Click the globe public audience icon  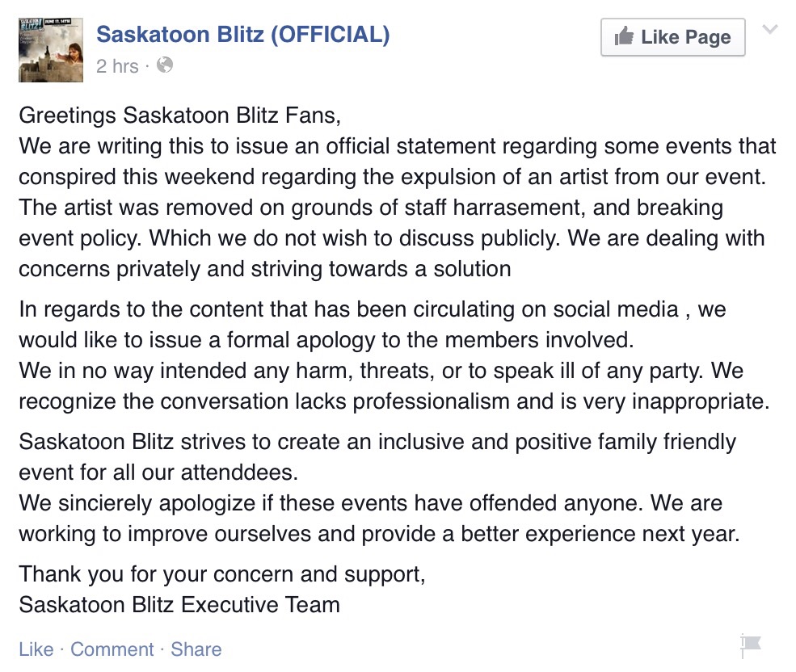click(x=165, y=65)
